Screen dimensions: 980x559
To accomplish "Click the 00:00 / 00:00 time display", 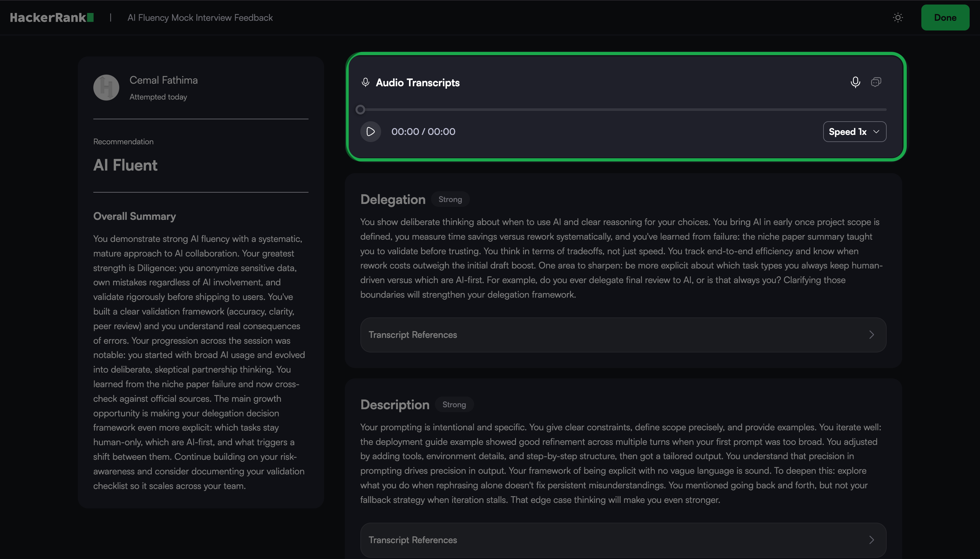I will pos(423,132).
